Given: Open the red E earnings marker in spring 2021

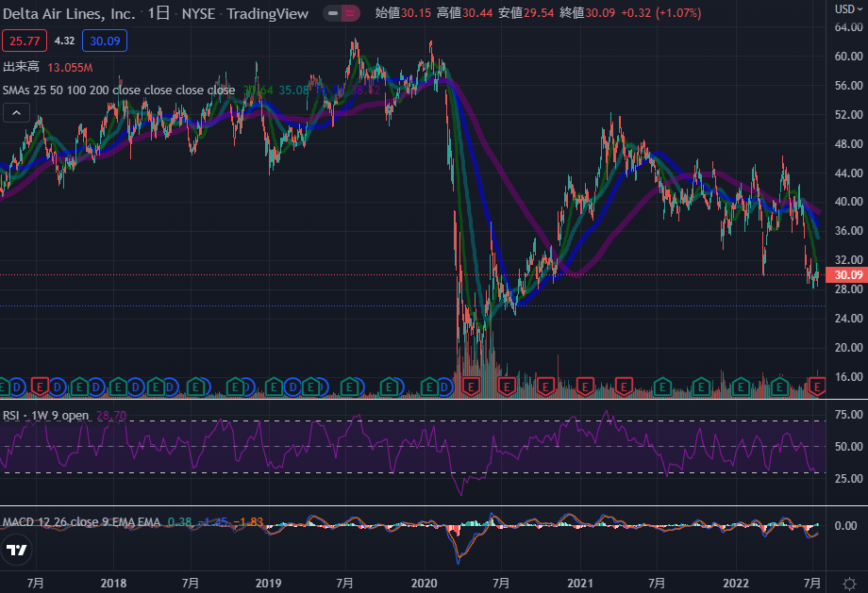Looking at the screenshot, I should point(624,387).
